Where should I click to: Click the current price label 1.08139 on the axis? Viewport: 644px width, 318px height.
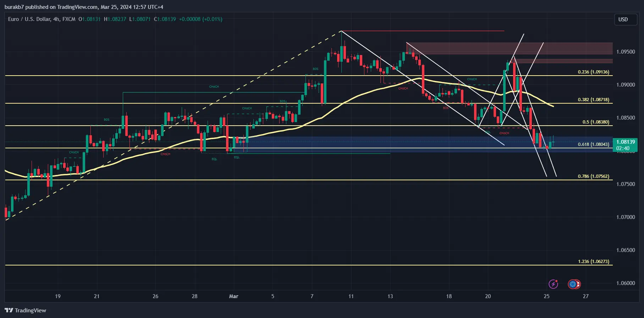pos(626,142)
